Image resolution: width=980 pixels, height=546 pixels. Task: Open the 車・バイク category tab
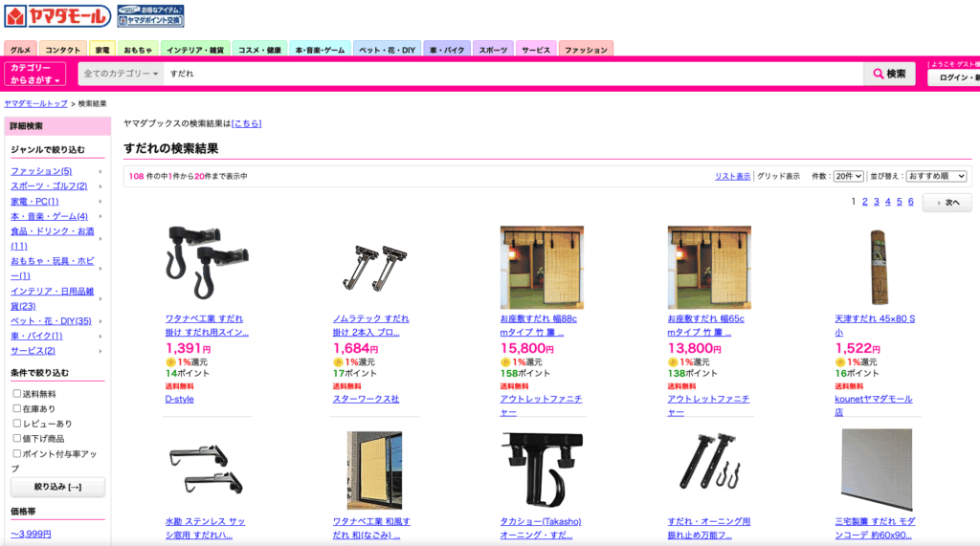447,50
